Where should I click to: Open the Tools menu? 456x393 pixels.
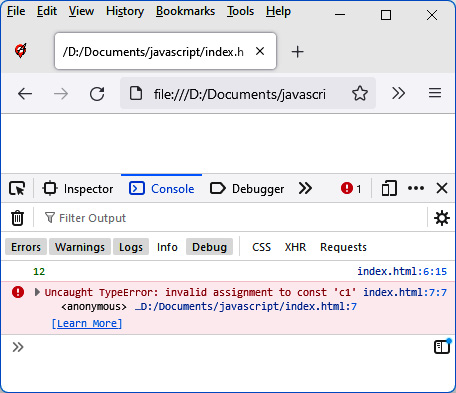(240, 11)
